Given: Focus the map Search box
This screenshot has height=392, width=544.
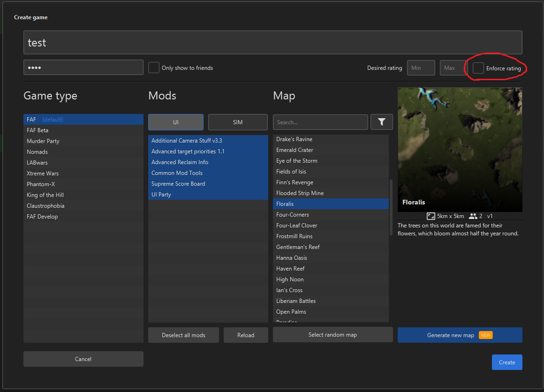Looking at the screenshot, I should [320, 122].
